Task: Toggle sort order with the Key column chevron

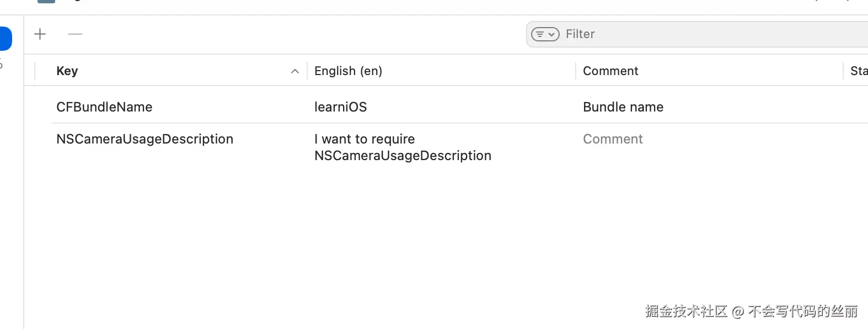Action: pos(295,71)
